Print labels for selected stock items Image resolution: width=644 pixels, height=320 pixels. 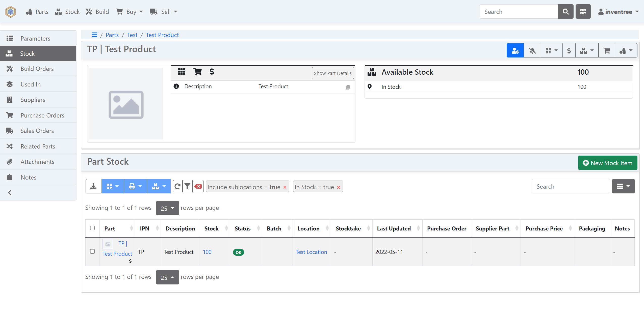coord(135,186)
